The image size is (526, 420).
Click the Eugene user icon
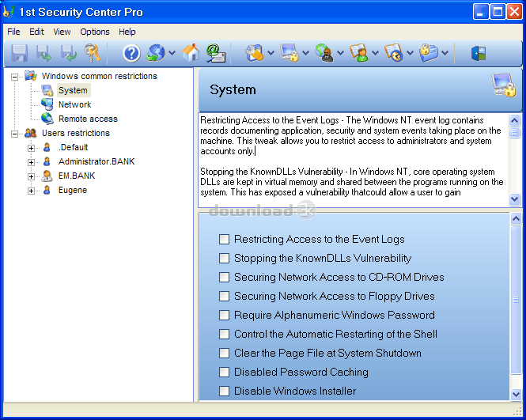click(x=47, y=190)
